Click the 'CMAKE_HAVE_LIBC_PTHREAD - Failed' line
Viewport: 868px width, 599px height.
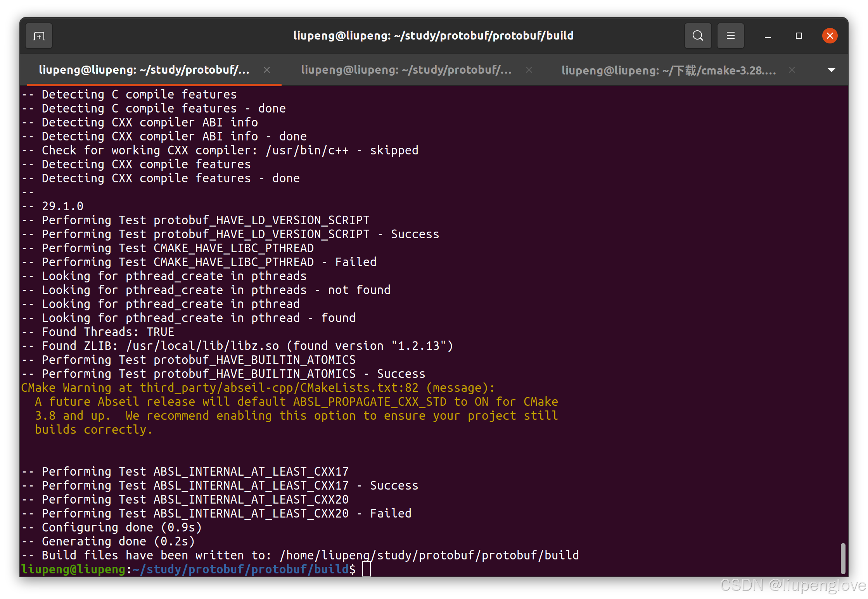tap(199, 262)
